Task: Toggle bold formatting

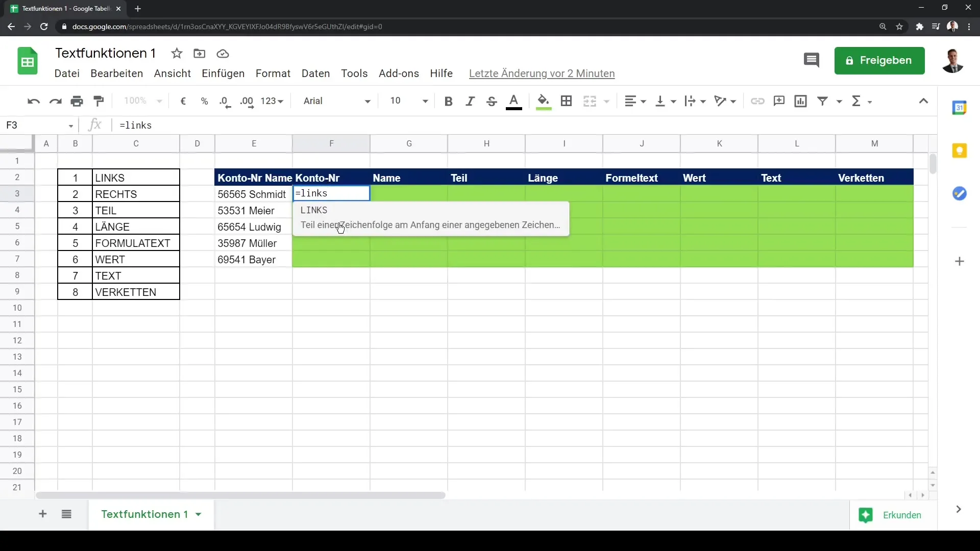Action: pos(449,101)
